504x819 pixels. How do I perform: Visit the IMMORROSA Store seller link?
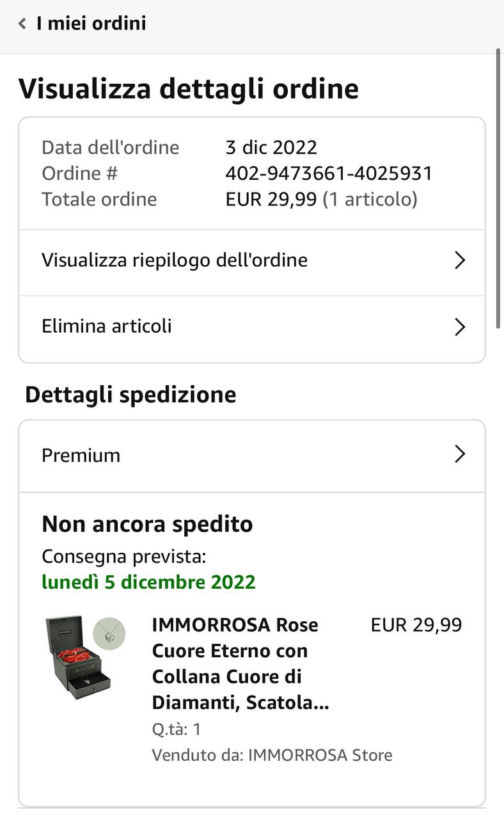coord(320,755)
